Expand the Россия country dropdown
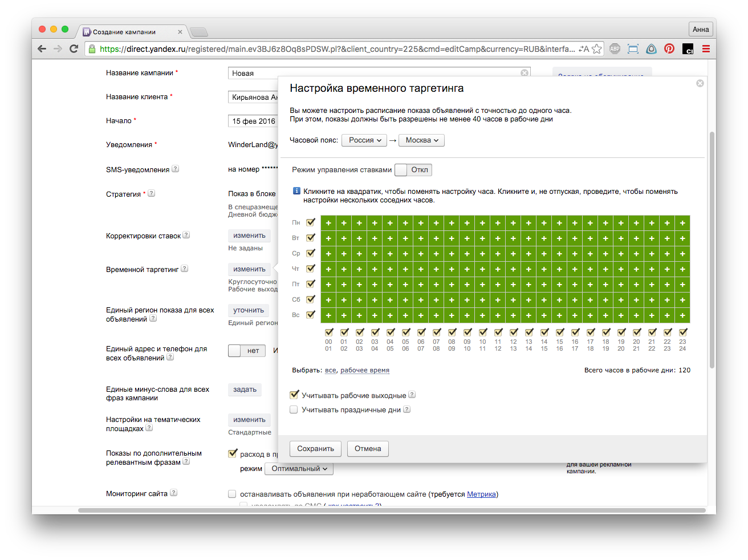Image resolution: width=748 pixels, height=560 pixels. click(364, 140)
